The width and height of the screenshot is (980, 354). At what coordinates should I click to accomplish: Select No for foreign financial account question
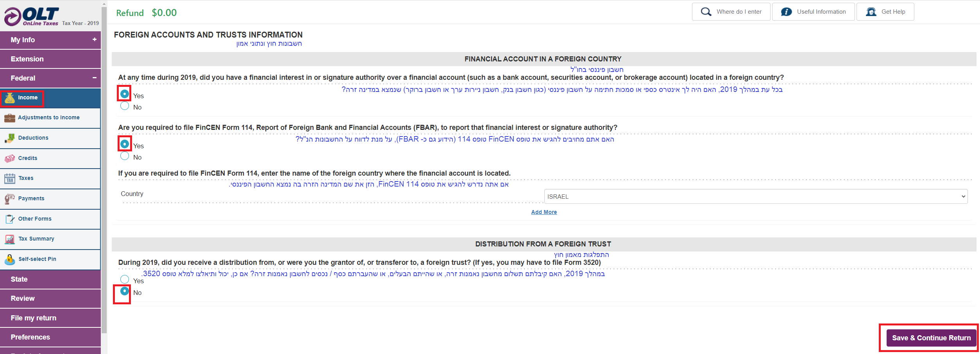125,106
